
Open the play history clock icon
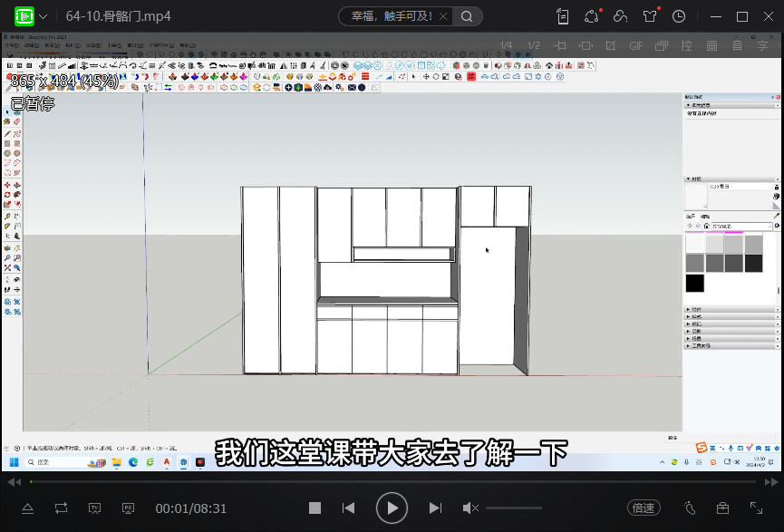(679, 16)
